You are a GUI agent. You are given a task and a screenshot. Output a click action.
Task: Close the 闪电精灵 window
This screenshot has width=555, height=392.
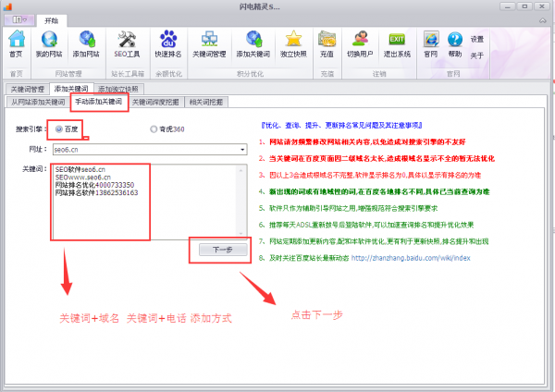(x=541, y=6)
